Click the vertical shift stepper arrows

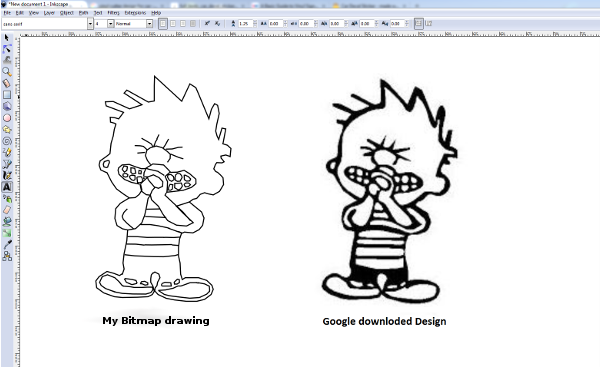click(x=376, y=24)
